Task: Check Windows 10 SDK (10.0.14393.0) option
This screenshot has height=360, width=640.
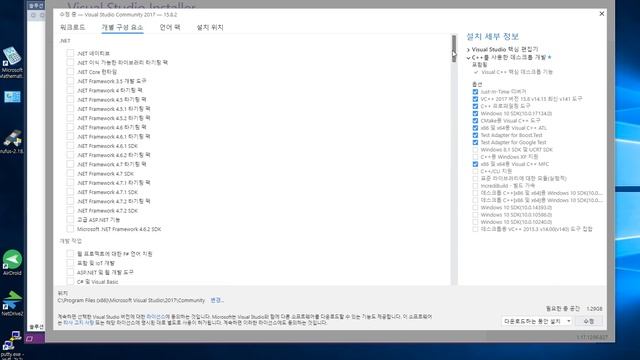Action: pos(475,207)
